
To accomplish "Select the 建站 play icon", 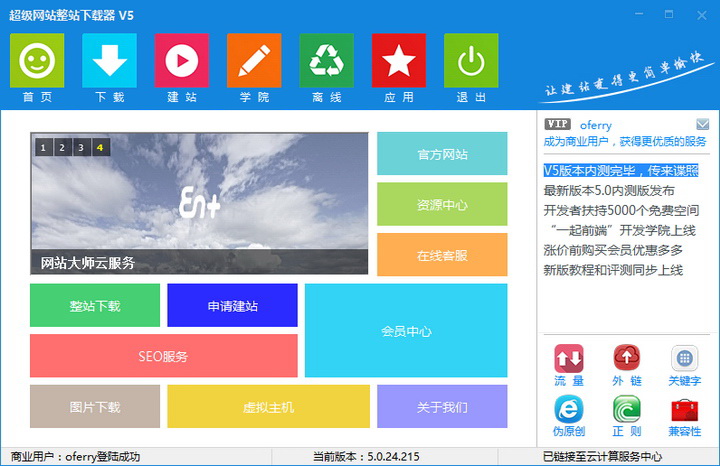I will click(x=181, y=61).
